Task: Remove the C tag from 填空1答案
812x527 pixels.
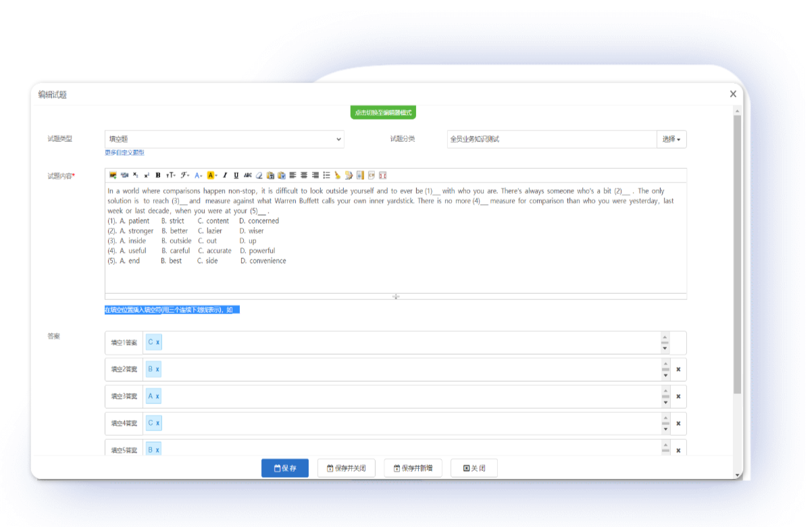Action: [x=158, y=343]
